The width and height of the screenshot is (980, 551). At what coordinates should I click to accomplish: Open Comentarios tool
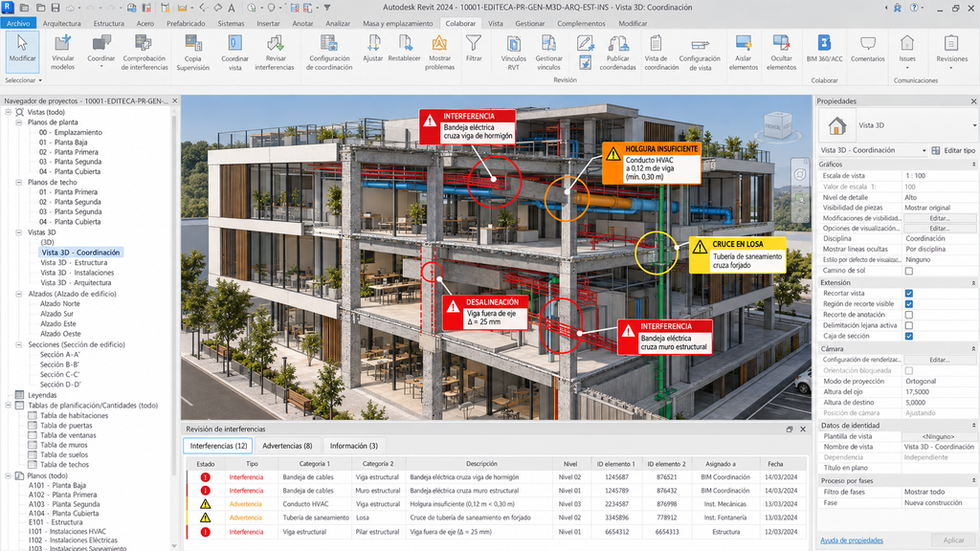(867, 49)
